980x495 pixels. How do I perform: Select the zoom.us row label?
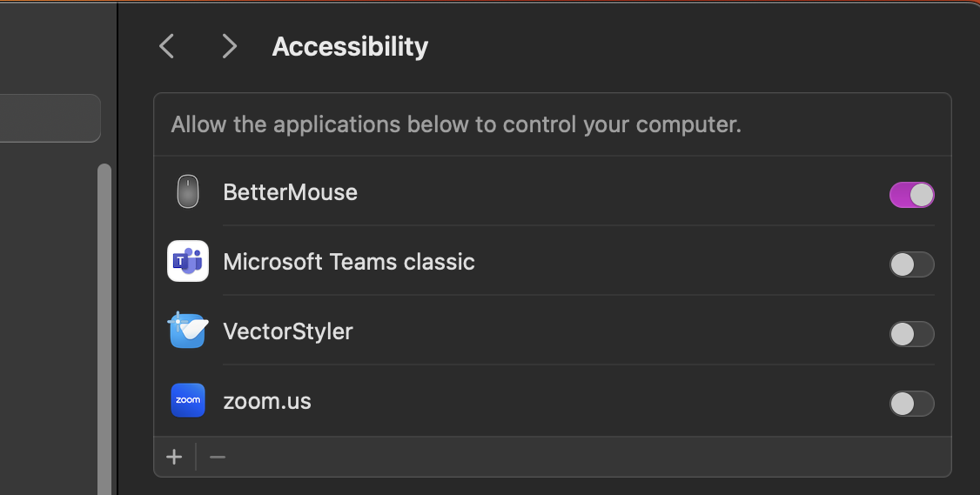pos(267,401)
